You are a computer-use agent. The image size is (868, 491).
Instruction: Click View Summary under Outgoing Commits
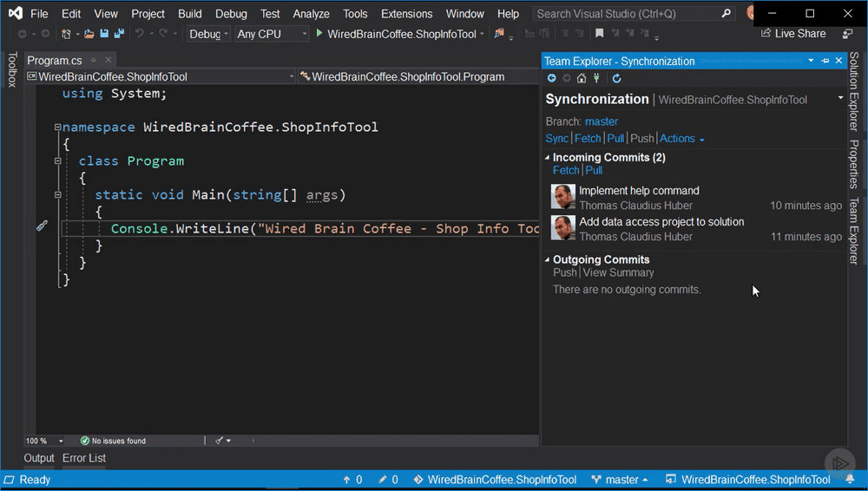[x=618, y=272]
